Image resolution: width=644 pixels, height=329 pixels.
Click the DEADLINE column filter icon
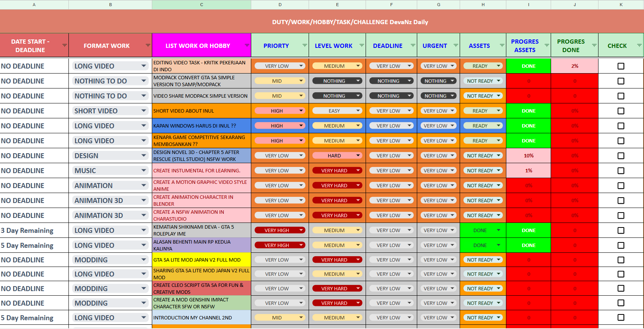[x=413, y=46]
